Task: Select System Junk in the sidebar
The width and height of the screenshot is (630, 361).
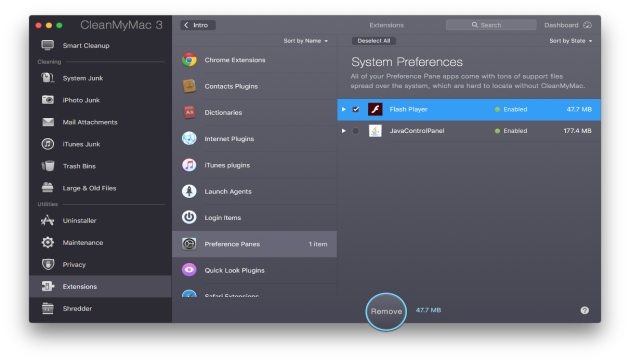Action: click(x=100, y=78)
